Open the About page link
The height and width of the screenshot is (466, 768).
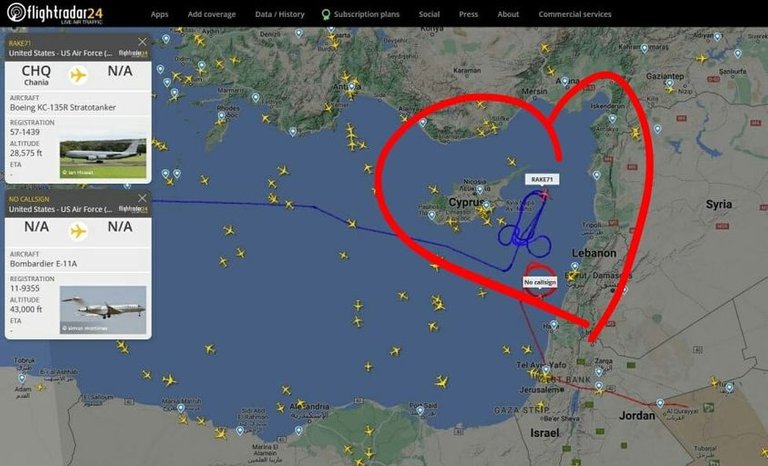point(508,14)
